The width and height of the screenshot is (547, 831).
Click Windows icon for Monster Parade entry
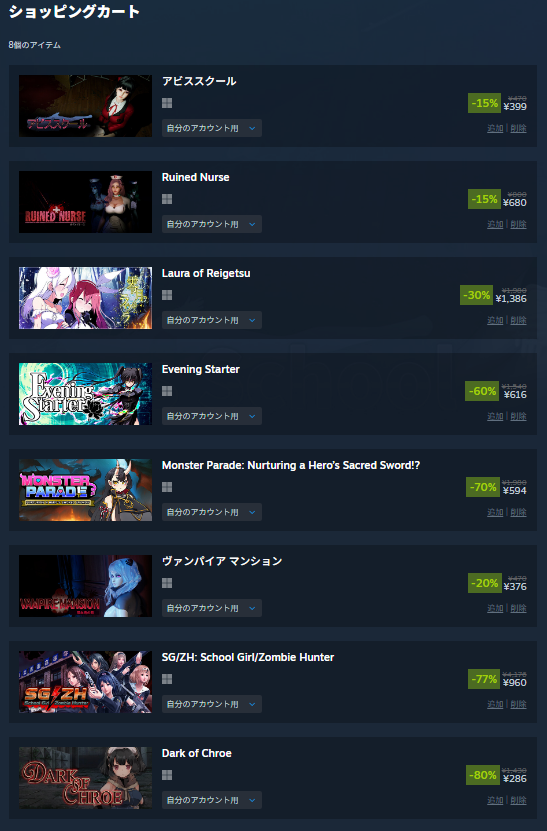coord(167,487)
